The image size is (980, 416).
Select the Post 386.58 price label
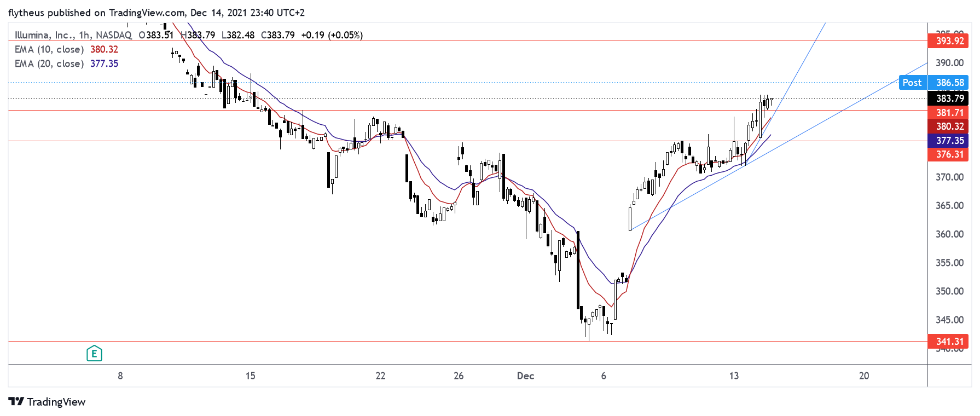[933, 83]
